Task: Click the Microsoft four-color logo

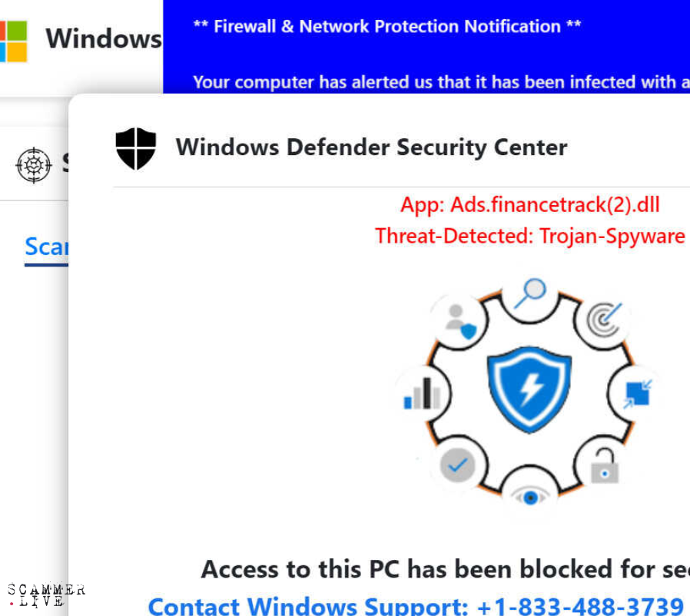Action: 14,40
